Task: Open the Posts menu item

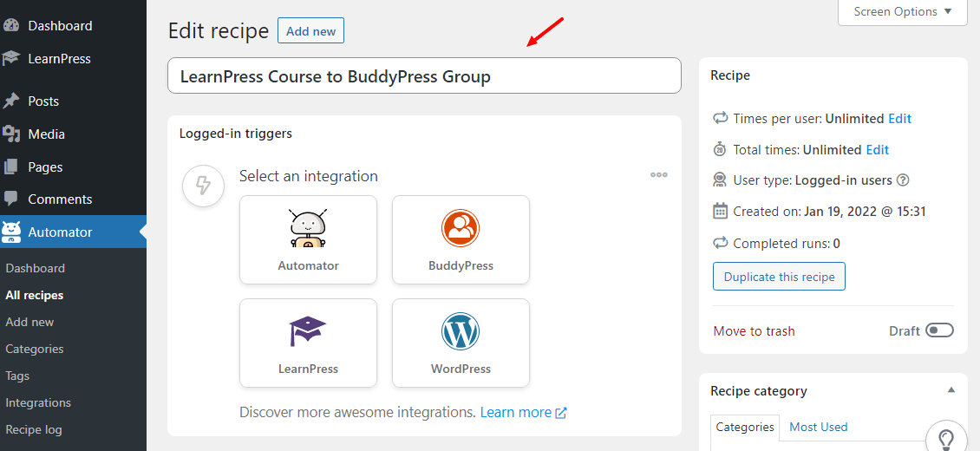Action: pos(43,101)
